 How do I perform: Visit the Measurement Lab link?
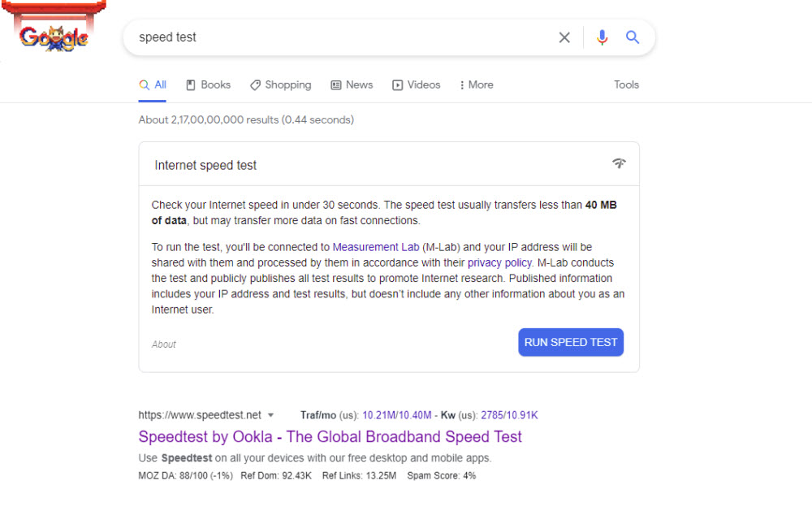[x=375, y=246]
